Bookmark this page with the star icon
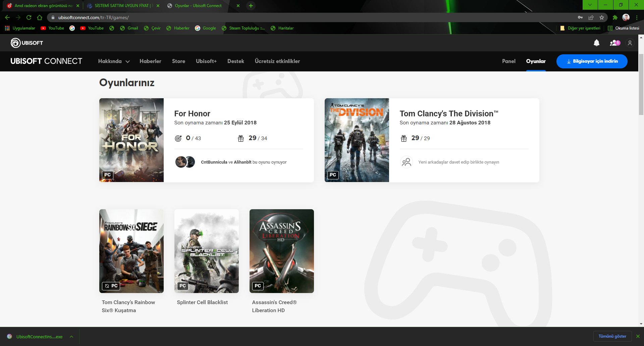 coord(602,17)
